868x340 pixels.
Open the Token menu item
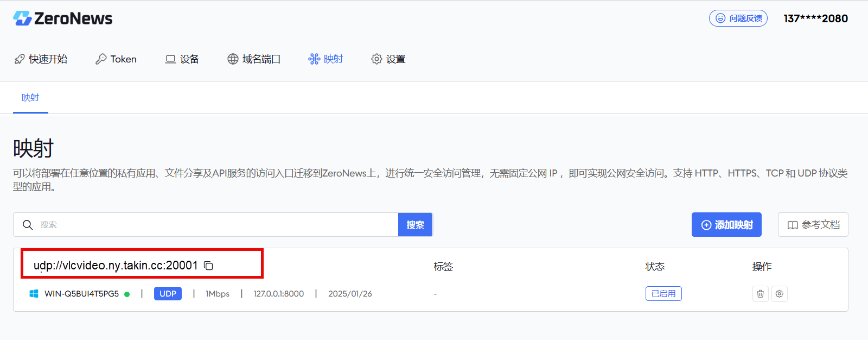[116, 59]
